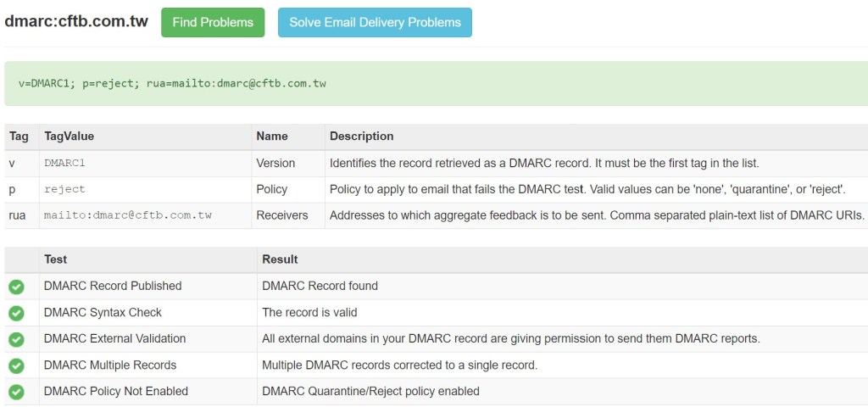Click the 'DMARC Record found' result text
868x407 pixels.
click(320, 286)
